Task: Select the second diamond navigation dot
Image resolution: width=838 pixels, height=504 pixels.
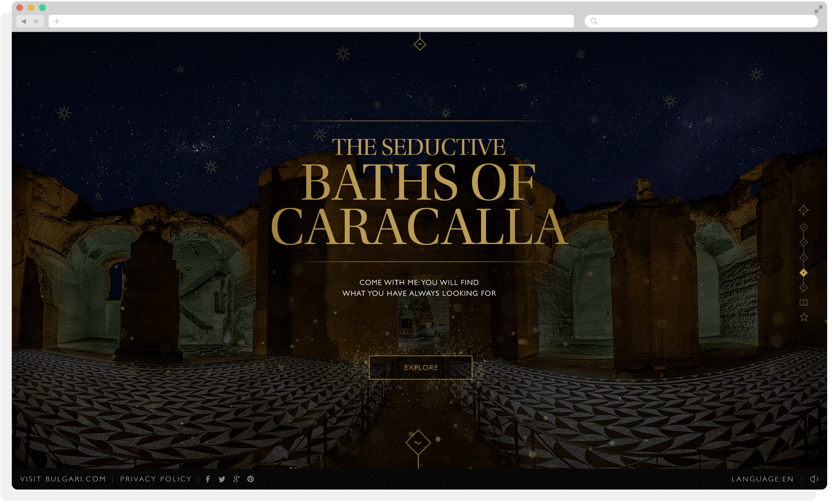Action: (x=803, y=242)
